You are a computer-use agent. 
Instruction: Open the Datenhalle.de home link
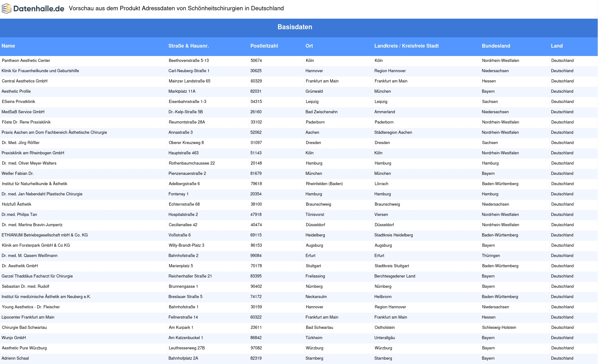click(33, 9)
